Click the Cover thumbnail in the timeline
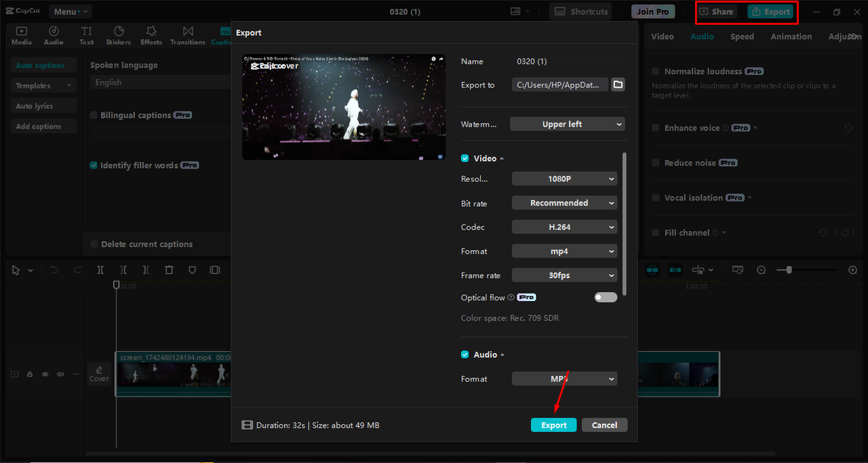This screenshot has height=463, width=868. tap(99, 374)
